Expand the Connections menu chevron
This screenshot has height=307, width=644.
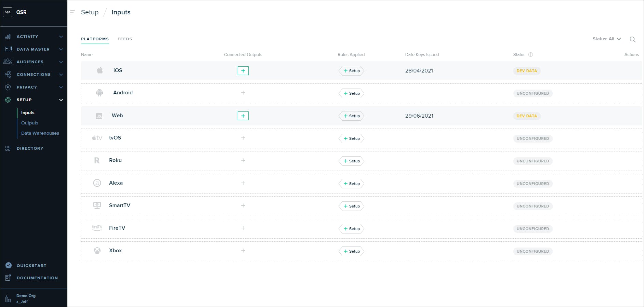61,75
